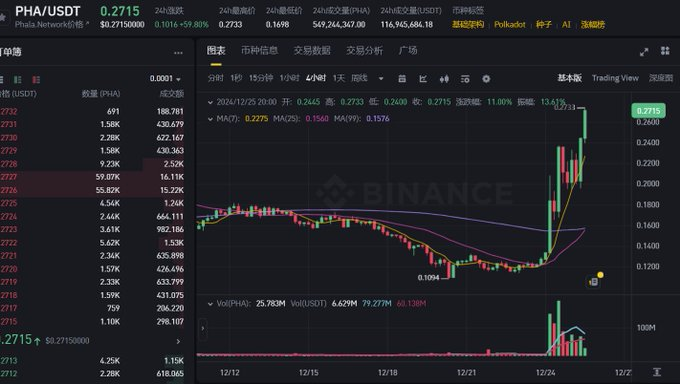Viewport: 680px width, 384px height.
Task: Select the 1秒 chart interval
Action: tap(236, 78)
